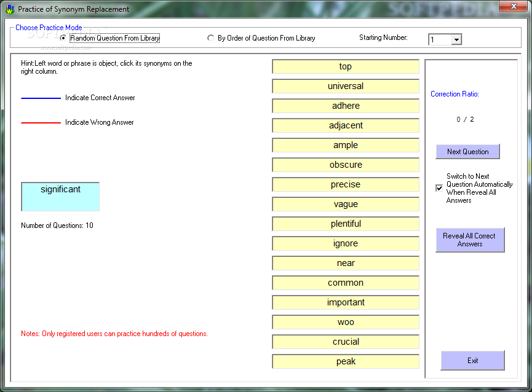Click the Hint text about synonyms
The width and height of the screenshot is (532, 392).
106,67
